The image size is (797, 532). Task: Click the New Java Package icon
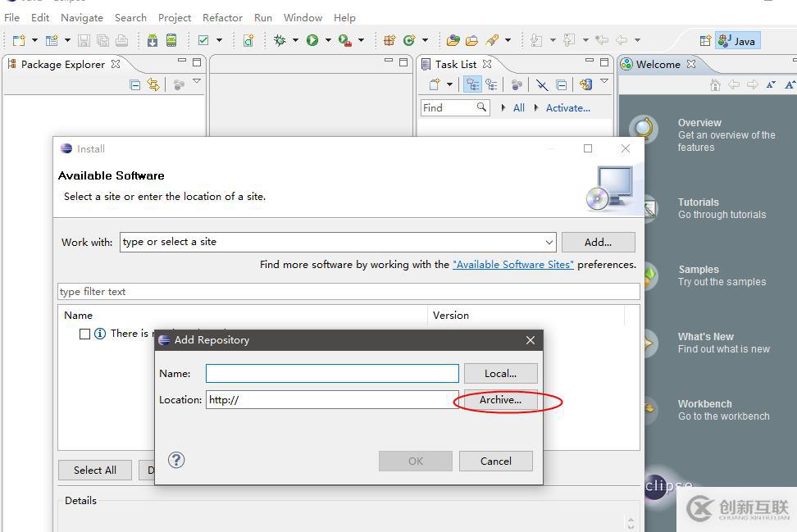(389, 40)
